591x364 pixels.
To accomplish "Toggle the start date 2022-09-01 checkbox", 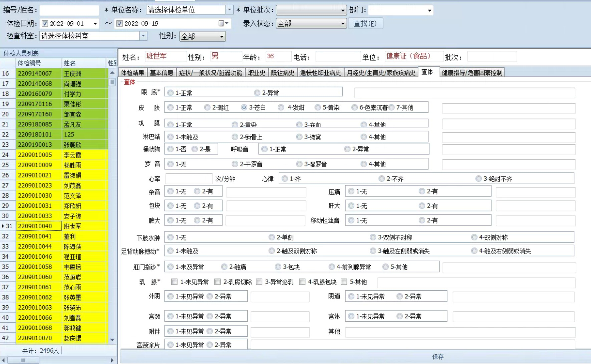I will click(45, 23).
